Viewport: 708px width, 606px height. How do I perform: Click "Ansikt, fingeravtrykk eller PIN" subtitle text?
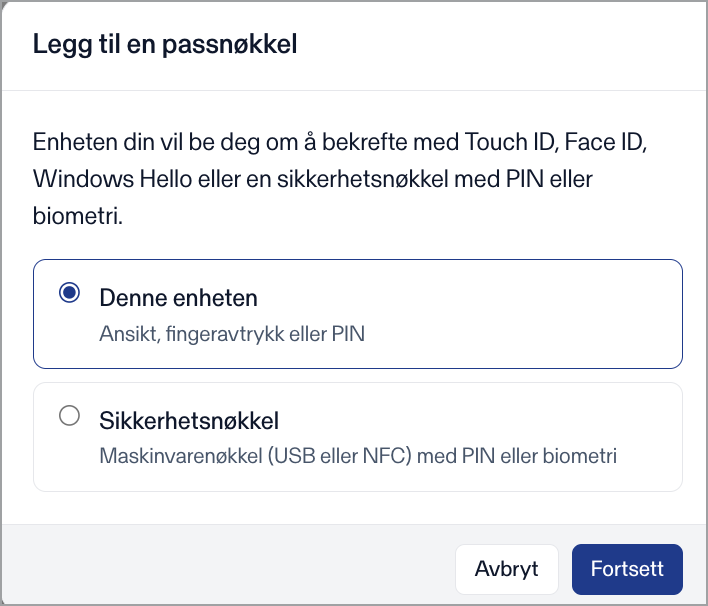point(232,334)
